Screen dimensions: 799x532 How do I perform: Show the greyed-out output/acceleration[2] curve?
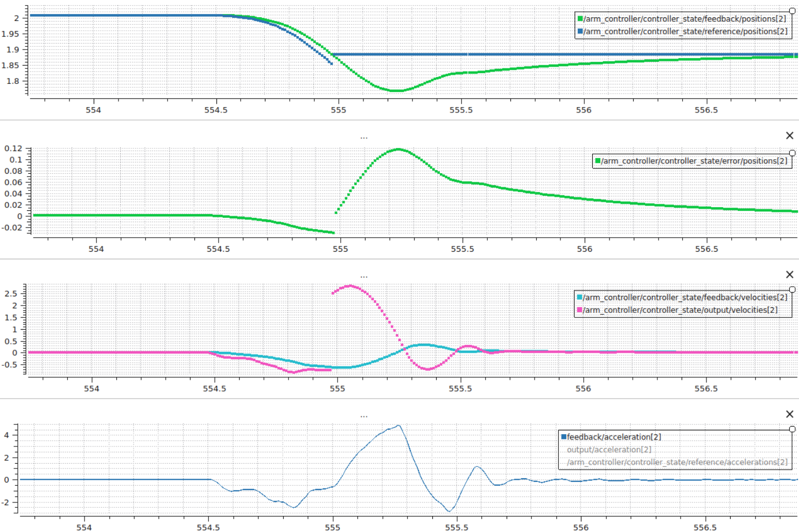pyautogui.click(x=609, y=450)
